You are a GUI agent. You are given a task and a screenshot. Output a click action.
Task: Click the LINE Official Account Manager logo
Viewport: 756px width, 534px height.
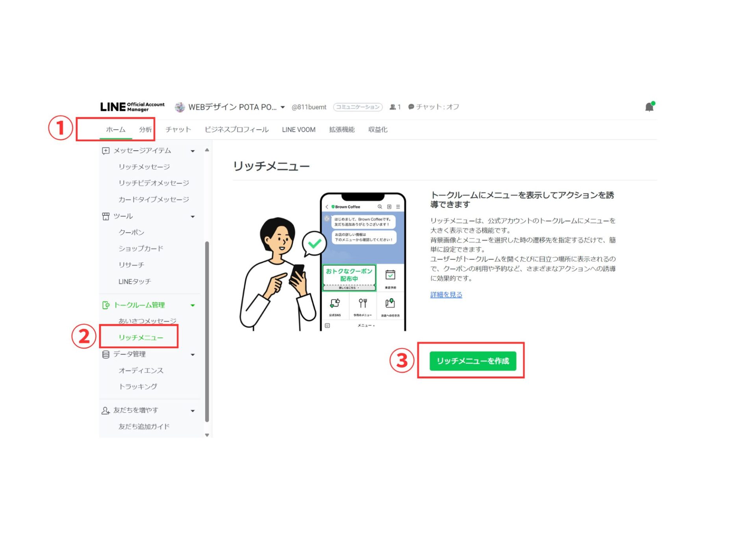[x=132, y=106]
